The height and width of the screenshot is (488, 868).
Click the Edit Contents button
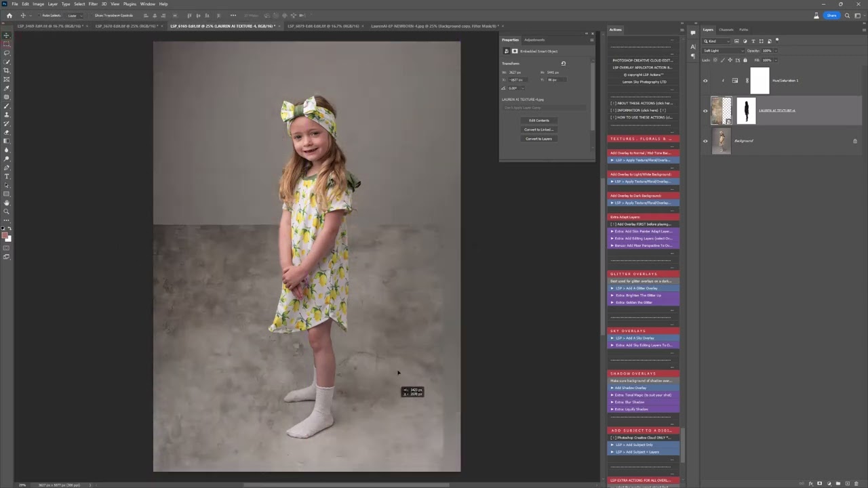pyautogui.click(x=539, y=121)
